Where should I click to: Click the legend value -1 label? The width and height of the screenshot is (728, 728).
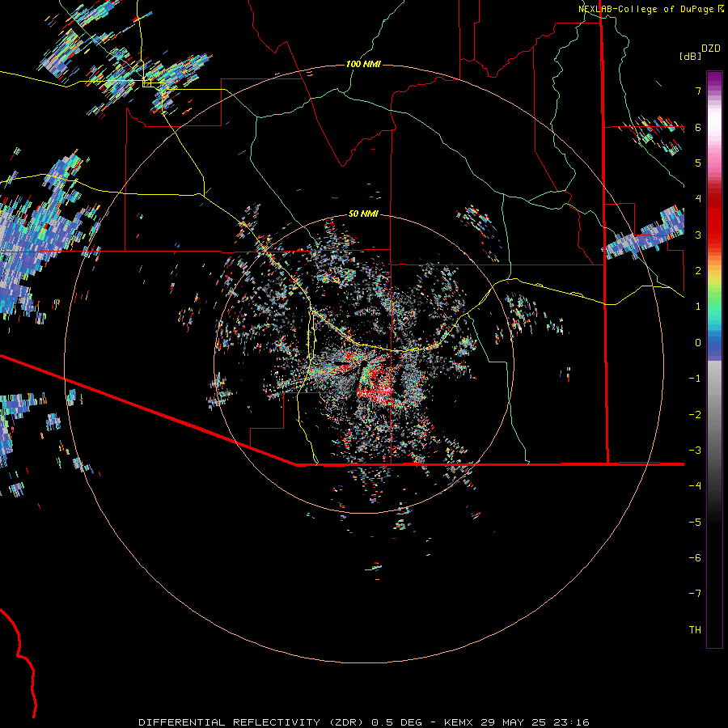(x=695, y=379)
